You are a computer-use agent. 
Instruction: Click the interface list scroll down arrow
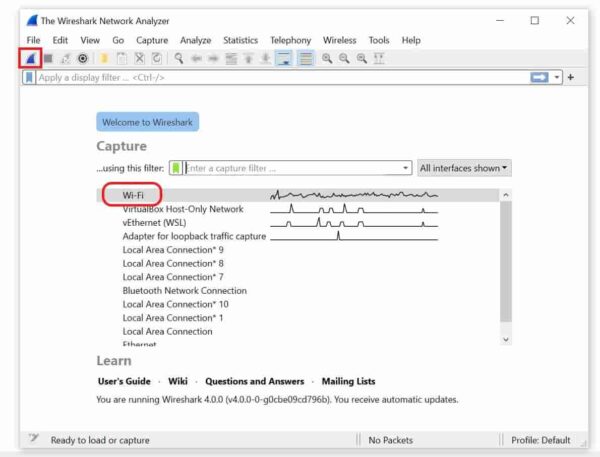point(506,339)
